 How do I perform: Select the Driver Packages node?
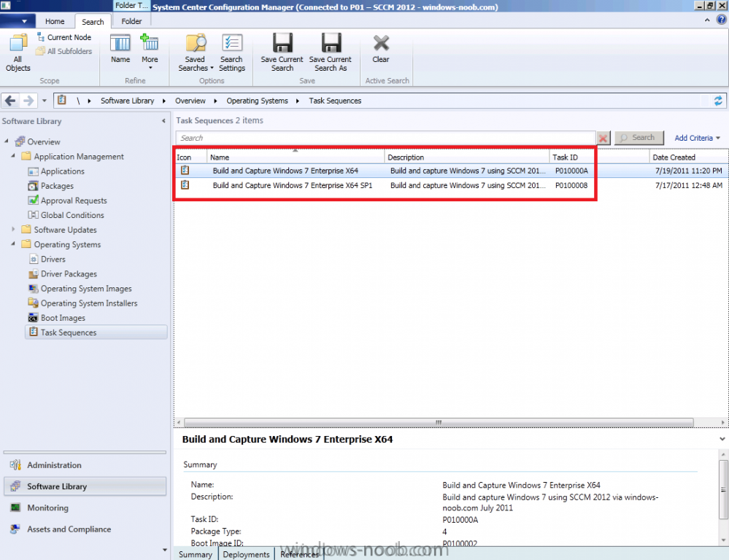[62, 274]
